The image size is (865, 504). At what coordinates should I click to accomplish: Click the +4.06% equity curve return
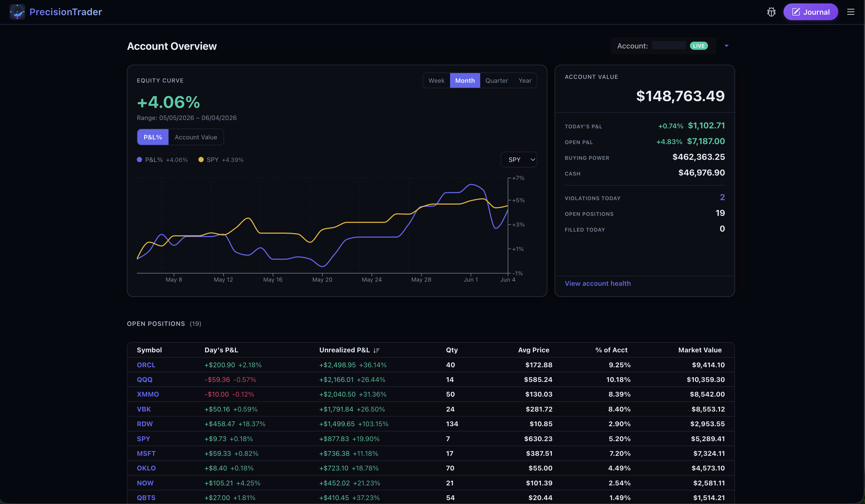coord(169,102)
